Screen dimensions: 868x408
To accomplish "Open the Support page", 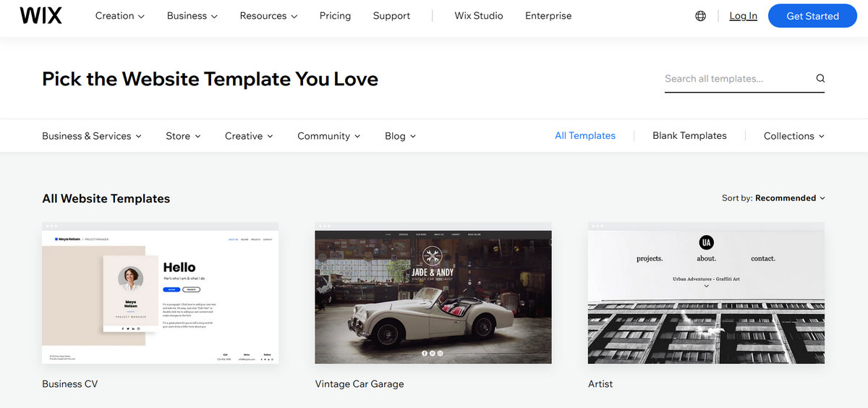I will (391, 16).
